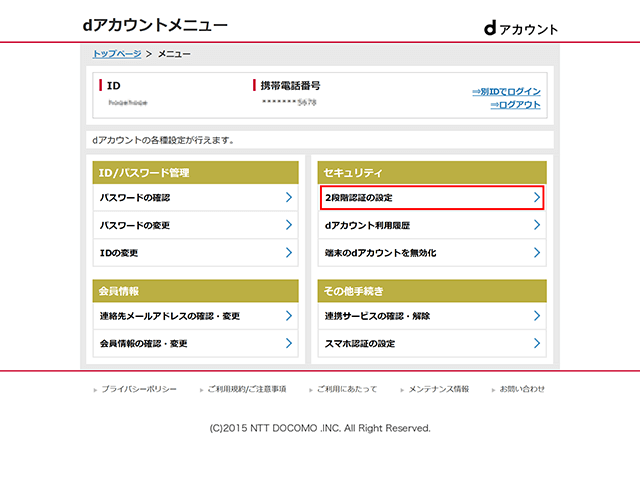Viewport: 640px width, 480px height.
Task: Click the セキュリティ section header
Action: coord(432,173)
